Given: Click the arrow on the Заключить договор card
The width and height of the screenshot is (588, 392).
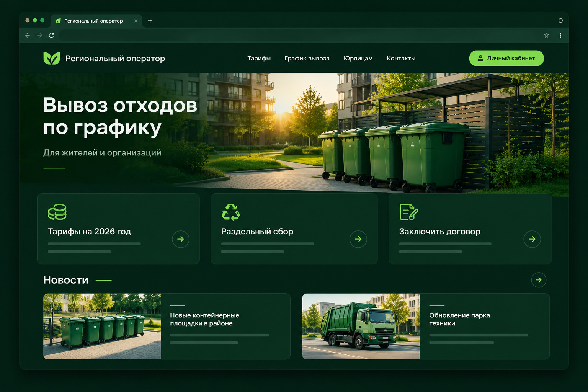Looking at the screenshot, I should (x=532, y=239).
